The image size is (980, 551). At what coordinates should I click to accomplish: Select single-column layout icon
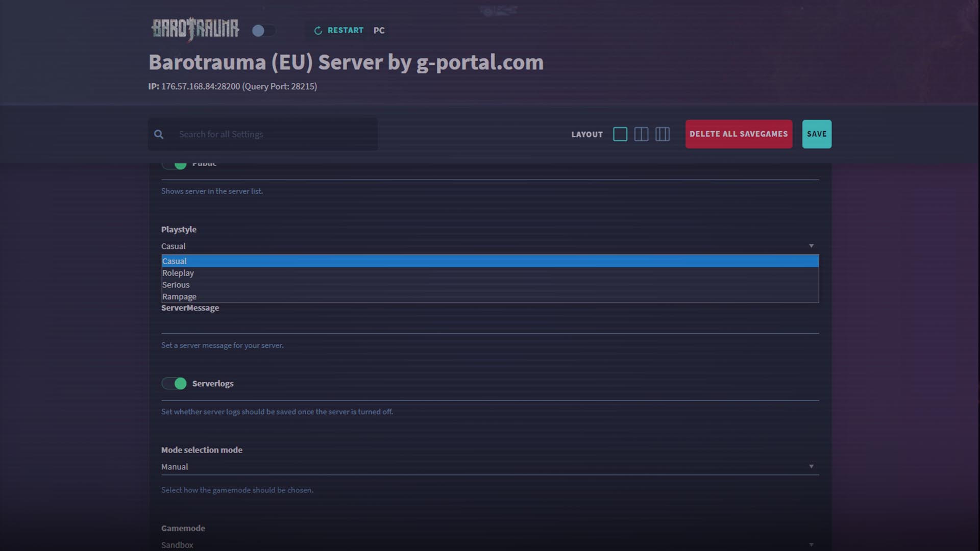(x=620, y=134)
